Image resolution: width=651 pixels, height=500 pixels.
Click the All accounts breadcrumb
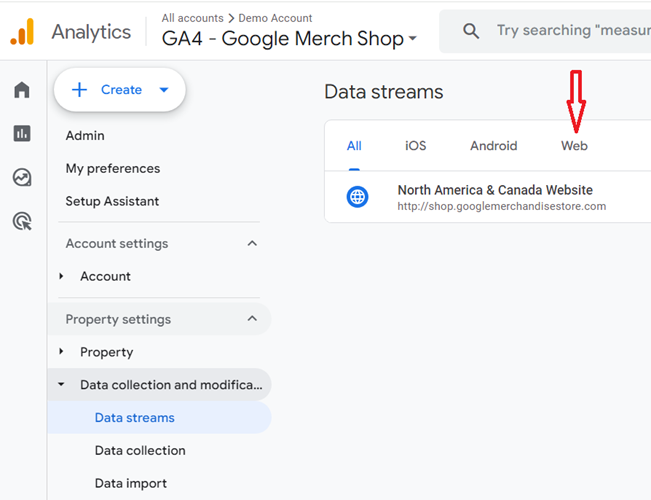pyautogui.click(x=193, y=18)
